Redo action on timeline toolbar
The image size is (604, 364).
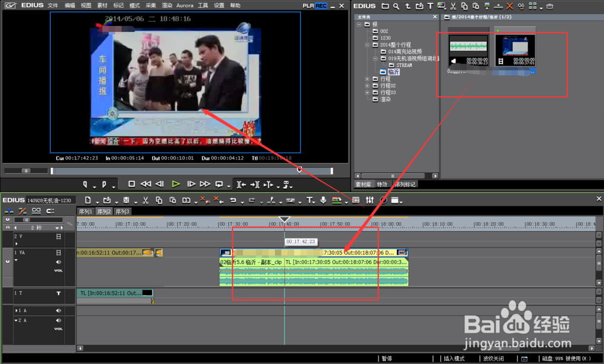pyautogui.click(x=251, y=200)
